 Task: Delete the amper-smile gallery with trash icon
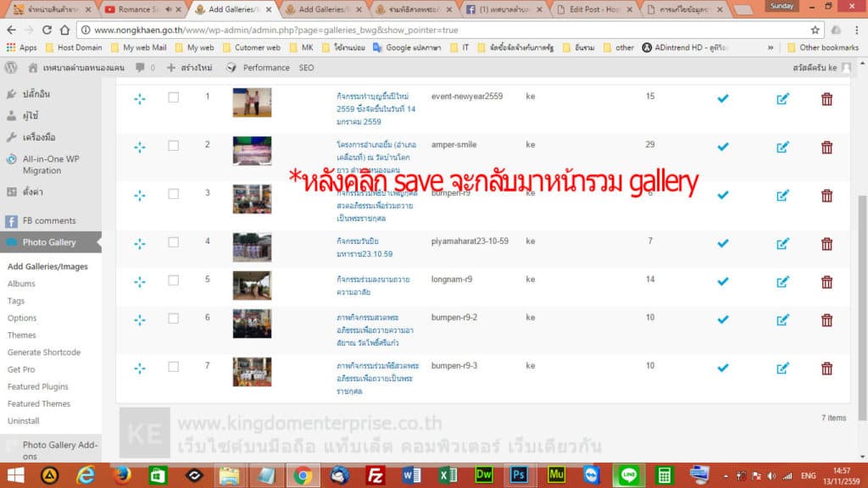[827, 148]
